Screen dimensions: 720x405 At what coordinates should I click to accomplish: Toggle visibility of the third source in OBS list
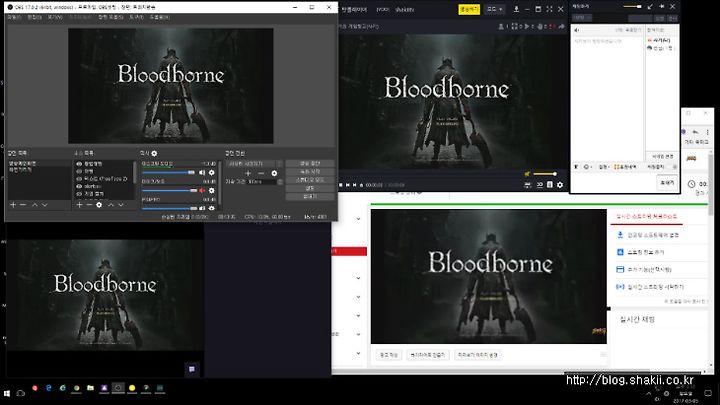point(79,179)
